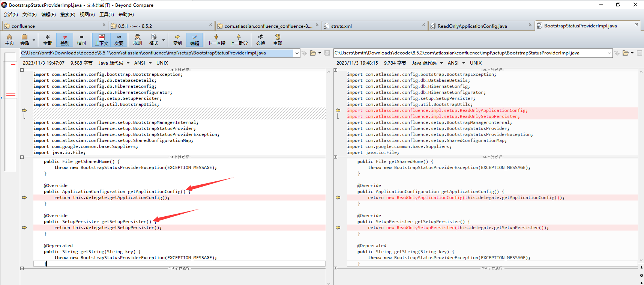Image resolution: width=644 pixels, height=285 pixels.
Task: Open the 编辑(E) menu
Action: pos(48,15)
